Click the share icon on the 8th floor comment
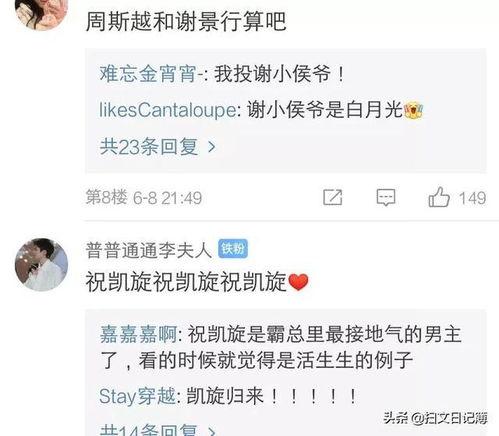This screenshot has height=436, width=499. coord(333,197)
